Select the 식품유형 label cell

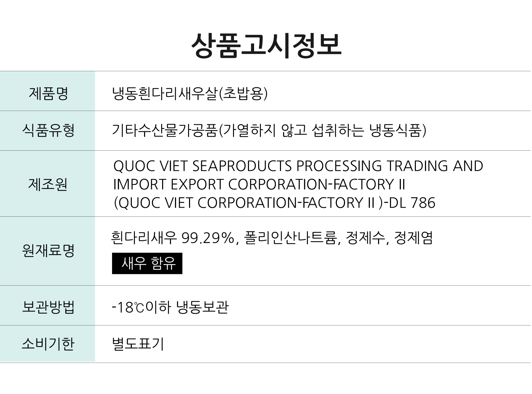click(47, 131)
